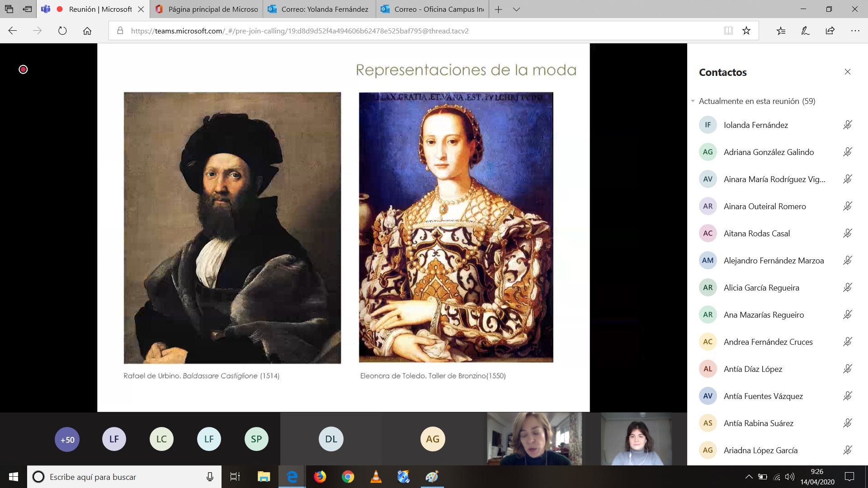Image resolution: width=868 pixels, height=488 pixels.
Task: Go to browser home page
Action: click(87, 31)
